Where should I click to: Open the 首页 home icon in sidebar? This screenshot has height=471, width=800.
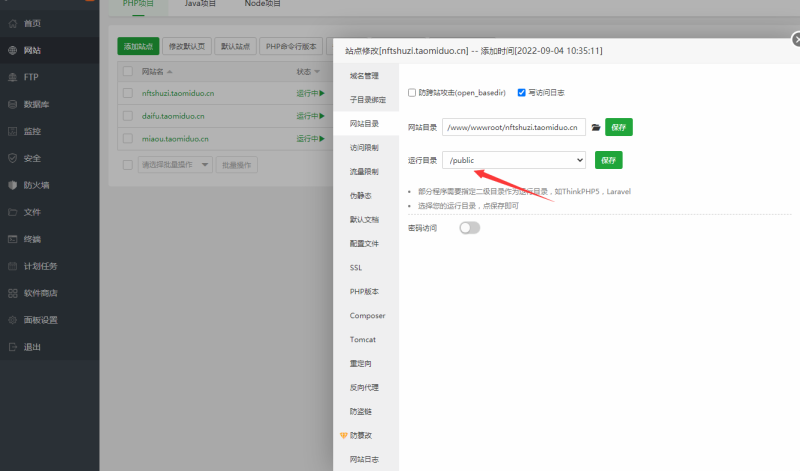coord(13,23)
